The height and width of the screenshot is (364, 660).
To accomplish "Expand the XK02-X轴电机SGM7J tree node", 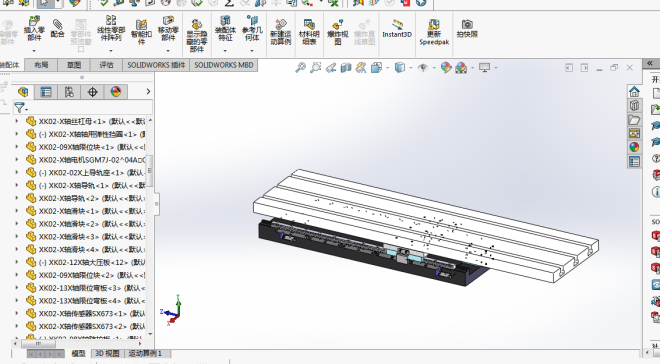I will (17, 159).
